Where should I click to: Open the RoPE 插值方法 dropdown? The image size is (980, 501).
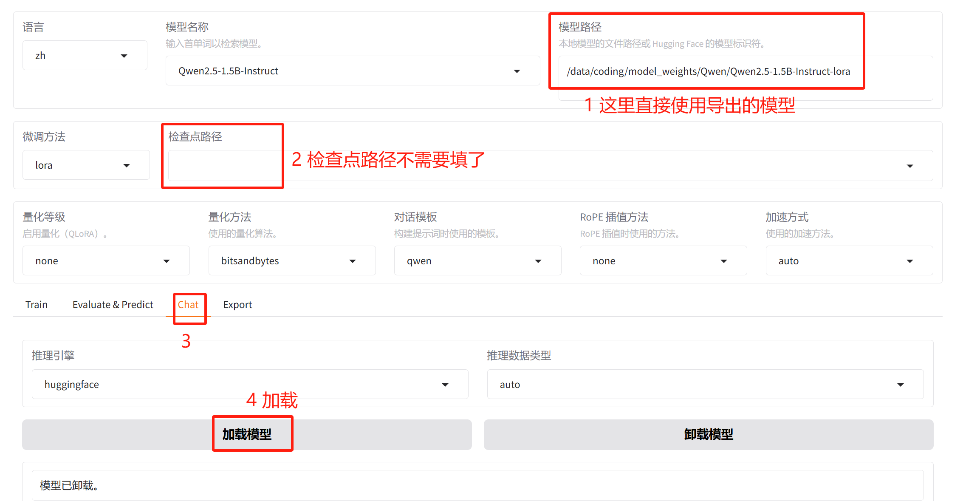(x=663, y=261)
